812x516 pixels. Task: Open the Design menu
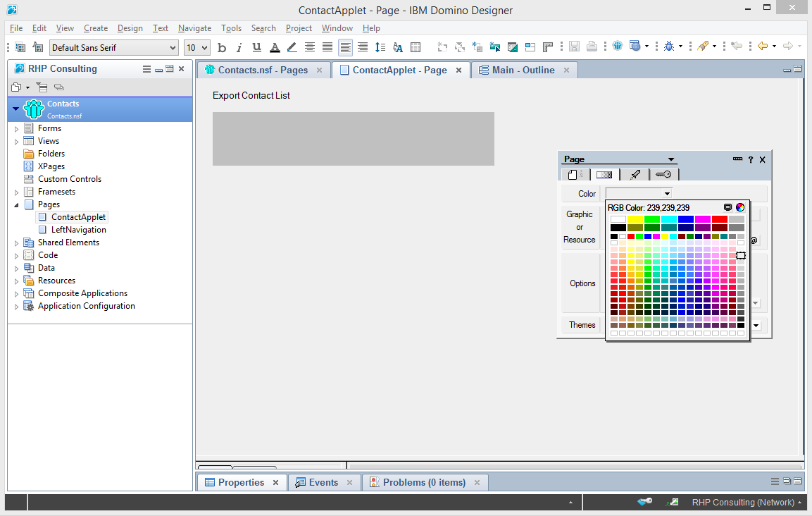130,28
